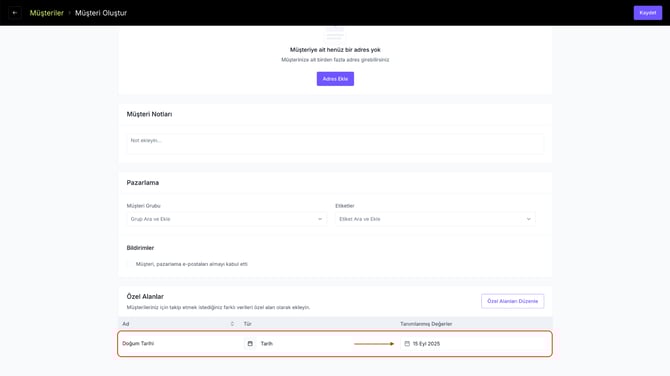
Task: Open the 15 Eyl 2025 date field
Action: (x=472, y=344)
